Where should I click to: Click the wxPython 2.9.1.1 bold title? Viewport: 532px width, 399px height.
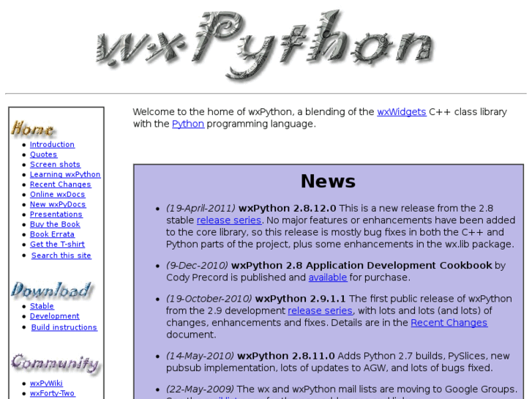tap(300, 299)
